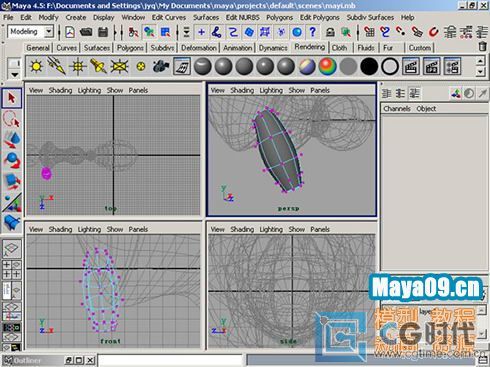The image size is (490, 367).
Task: Click the black surface shader swatch
Action: pyautogui.click(x=369, y=66)
